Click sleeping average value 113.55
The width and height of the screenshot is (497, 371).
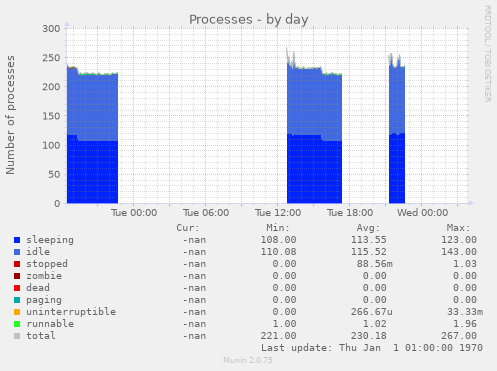pos(369,240)
